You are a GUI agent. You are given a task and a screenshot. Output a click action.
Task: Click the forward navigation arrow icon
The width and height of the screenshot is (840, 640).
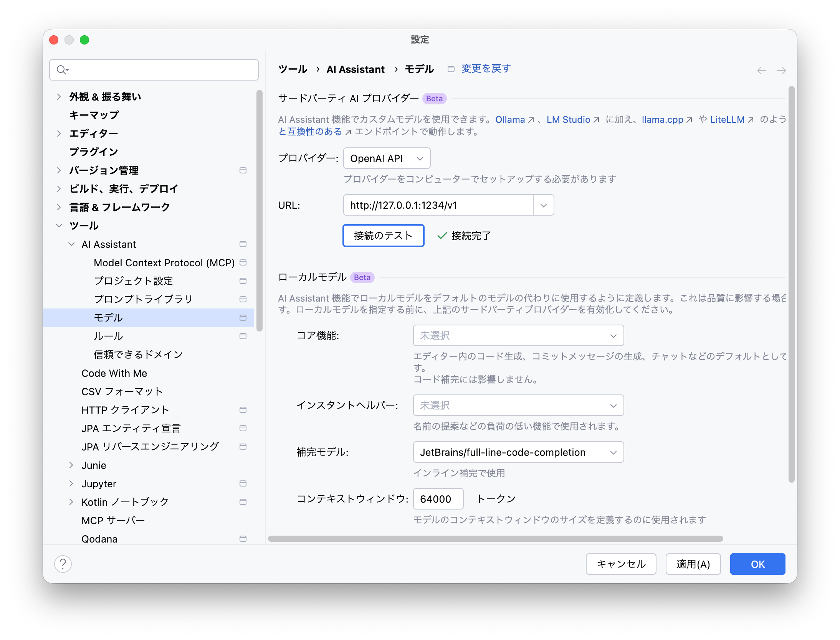[x=781, y=71]
